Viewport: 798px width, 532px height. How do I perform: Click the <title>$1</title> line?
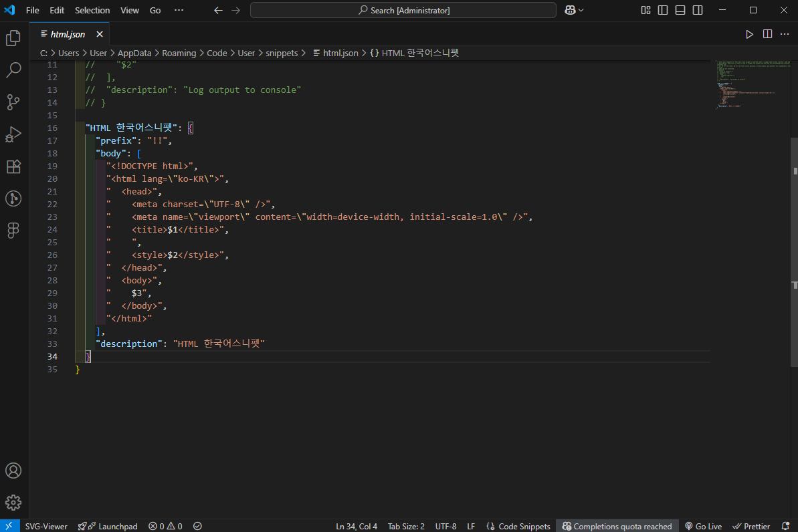pos(180,229)
